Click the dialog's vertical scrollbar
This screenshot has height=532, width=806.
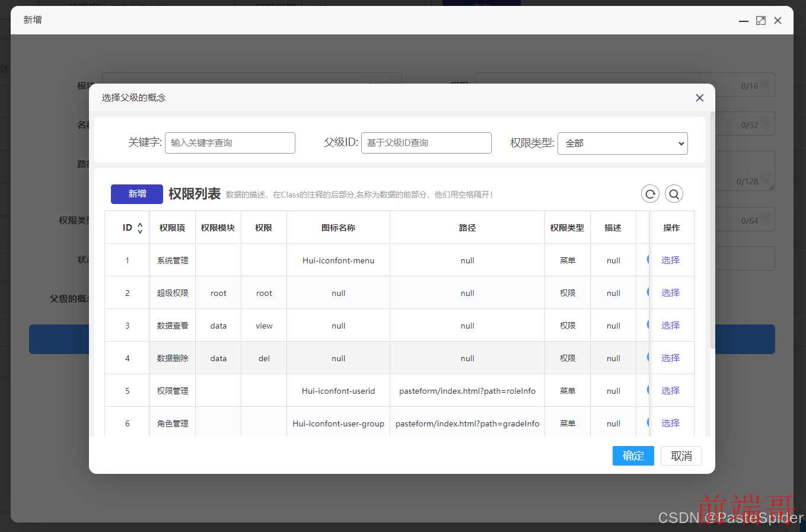(712, 230)
